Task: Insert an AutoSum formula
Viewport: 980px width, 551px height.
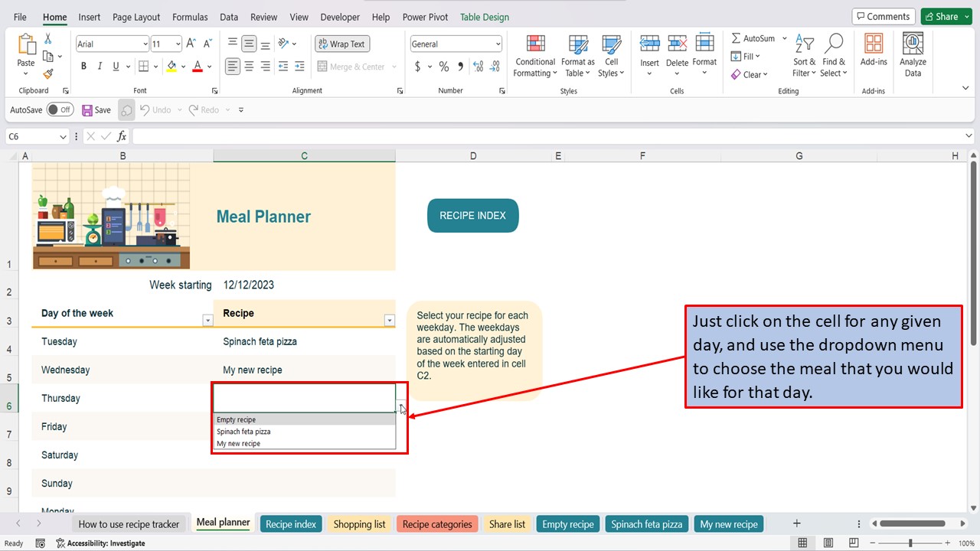Action: point(753,37)
